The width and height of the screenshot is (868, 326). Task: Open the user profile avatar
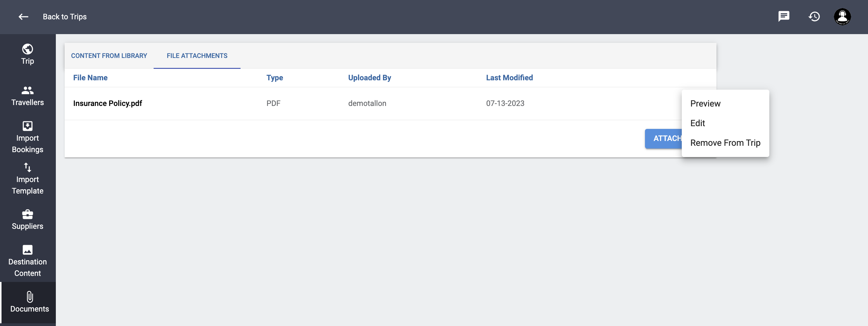[842, 17]
